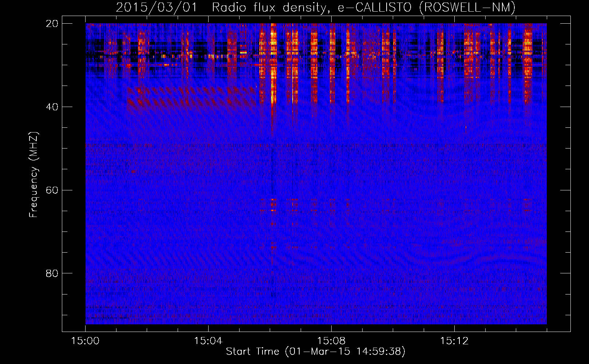
Task: Select the Frequency (MHZ) axis label
Action: (x=33, y=175)
